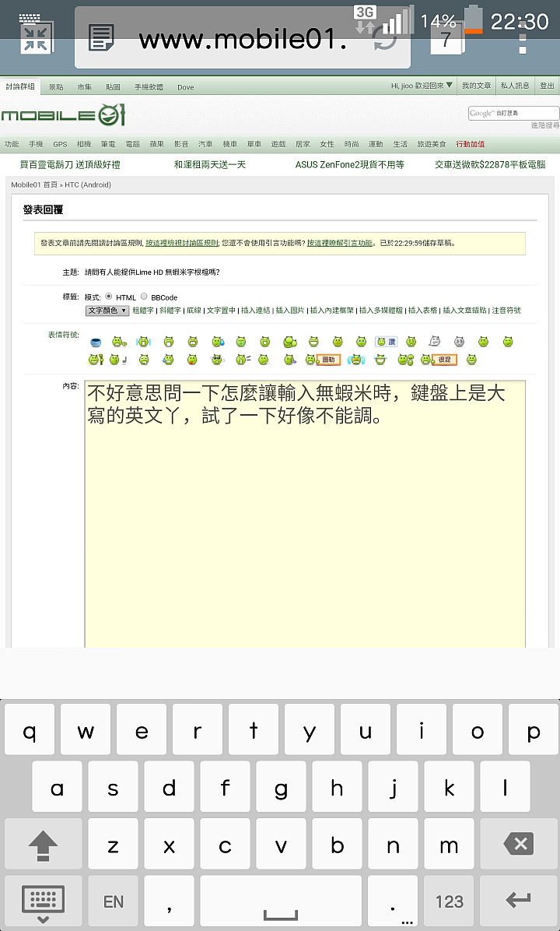The image size is (560, 931).
Task: Open 按這裡瞭解引言功能 link
Action: [340, 243]
